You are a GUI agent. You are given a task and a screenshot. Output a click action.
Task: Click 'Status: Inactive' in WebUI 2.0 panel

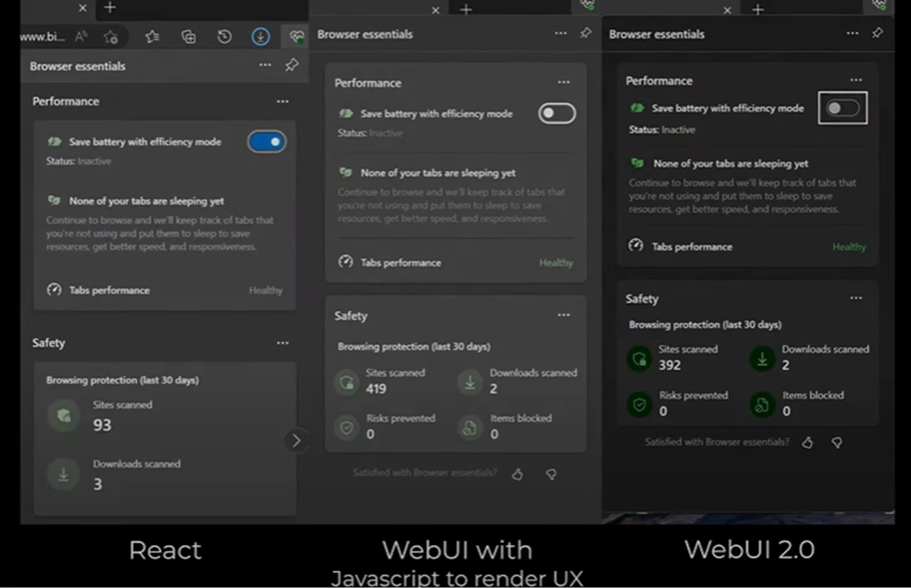pyautogui.click(x=662, y=129)
